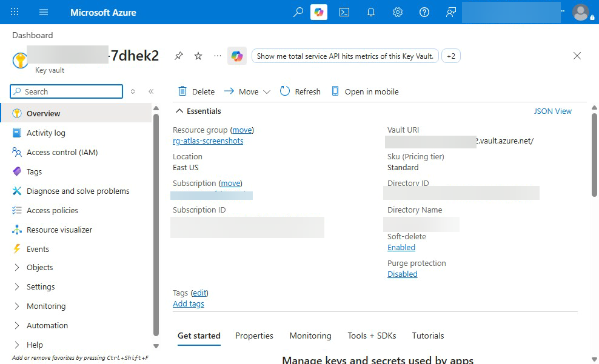Click the Purge protection Disabled link
The width and height of the screenshot is (599, 364).
pos(402,274)
